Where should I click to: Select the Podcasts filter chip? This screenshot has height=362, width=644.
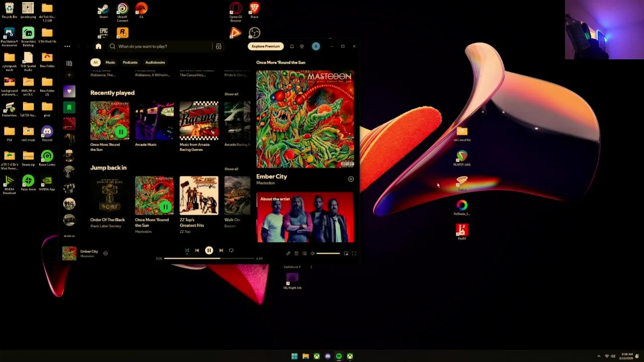pos(130,62)
